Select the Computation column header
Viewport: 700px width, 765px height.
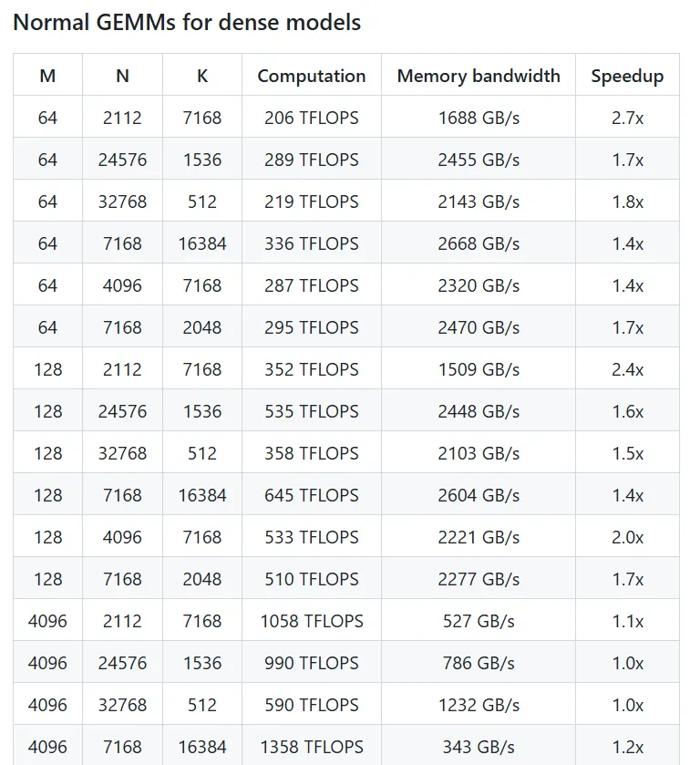[x=311, y=76]
